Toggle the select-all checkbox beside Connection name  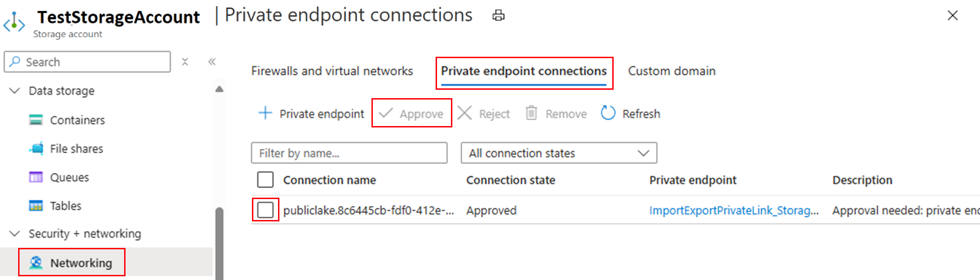[x=265, y=180]
